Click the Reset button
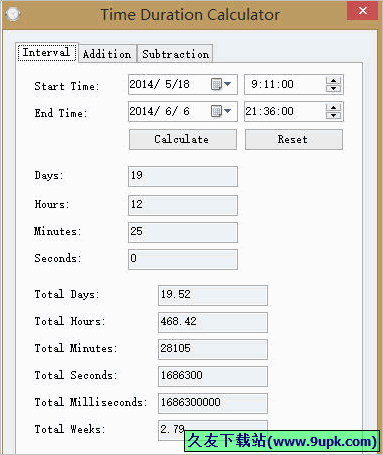 294,139
